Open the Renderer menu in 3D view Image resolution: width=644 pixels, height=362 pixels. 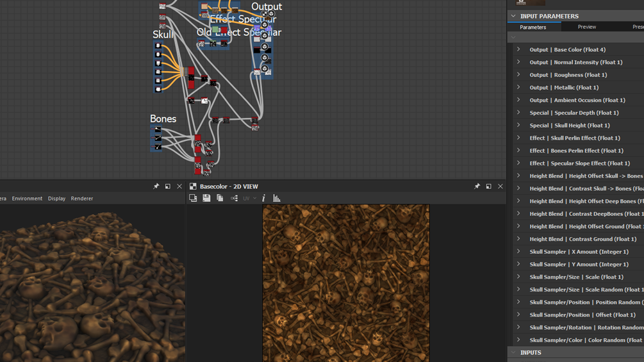pyautogui.click(x=82, y=198)
